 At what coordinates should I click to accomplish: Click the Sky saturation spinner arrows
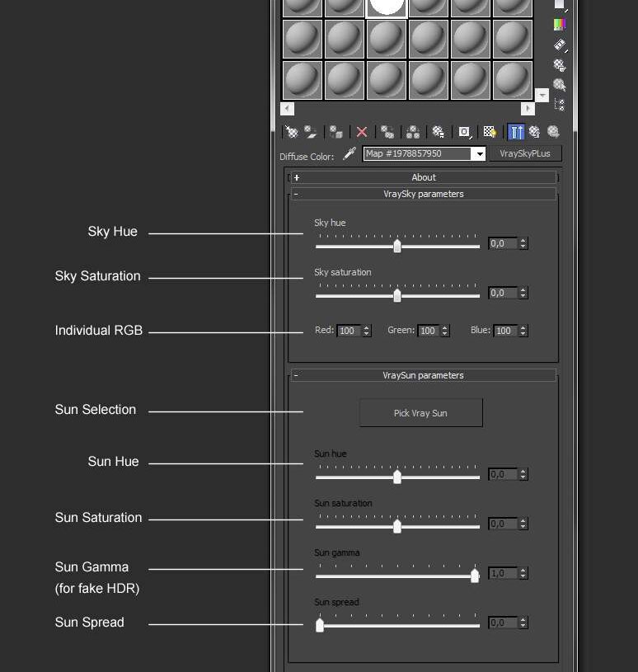coord(523,293)
